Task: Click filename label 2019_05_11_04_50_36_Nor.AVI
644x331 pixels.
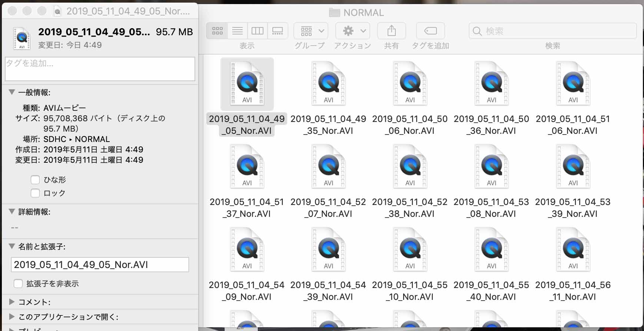Action: 491,125
